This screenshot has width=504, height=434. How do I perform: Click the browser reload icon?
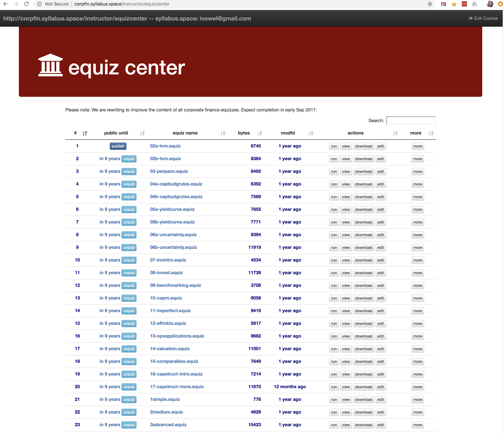point(26,4)
